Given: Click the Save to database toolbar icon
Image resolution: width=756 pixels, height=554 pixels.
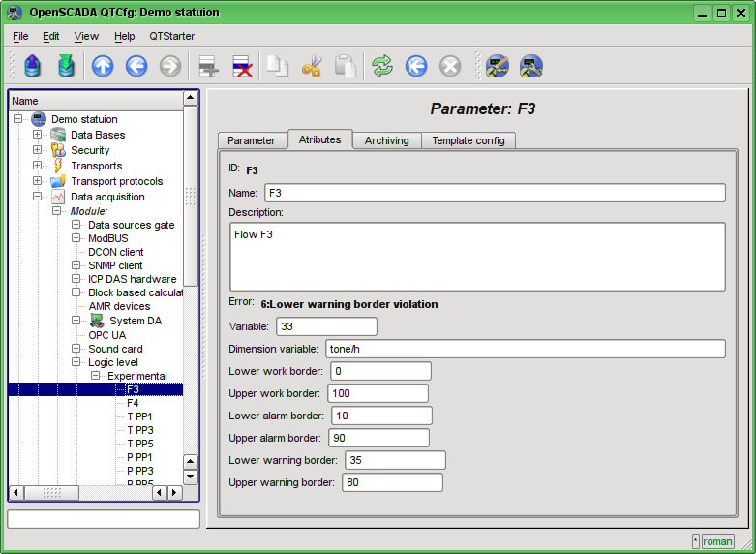Looking at the screenshot, I should (x=66, y=66).
